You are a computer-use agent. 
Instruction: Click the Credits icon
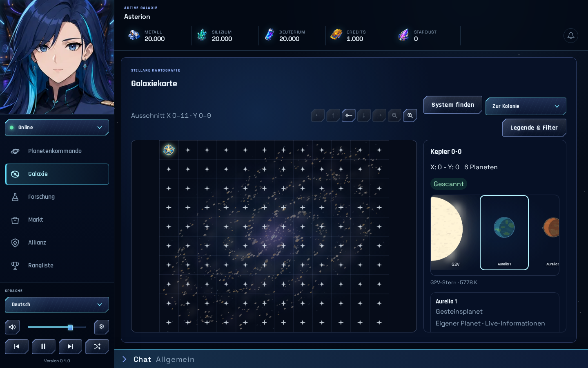(x=336, y=35)
